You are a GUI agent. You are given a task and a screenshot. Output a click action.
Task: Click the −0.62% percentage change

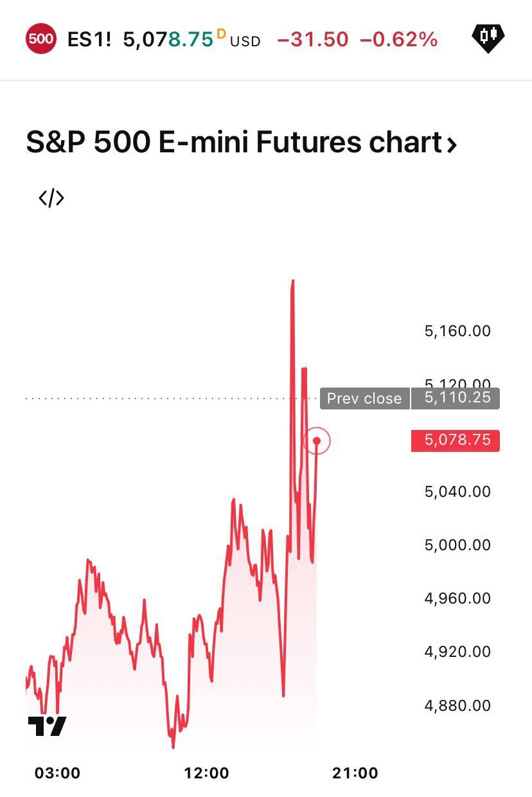pyautogui.click(x=399, y=40)
